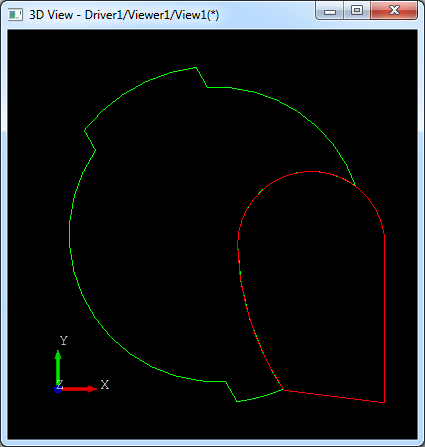This screenshot has height=447, width=425.
Task: Pick the green outline's leftmost arc point
Action: click(x=69, y=233)
